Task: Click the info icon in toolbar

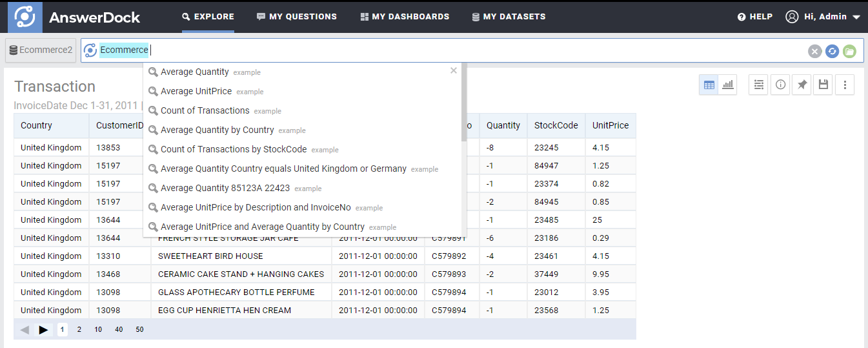Action: point(780,85)
